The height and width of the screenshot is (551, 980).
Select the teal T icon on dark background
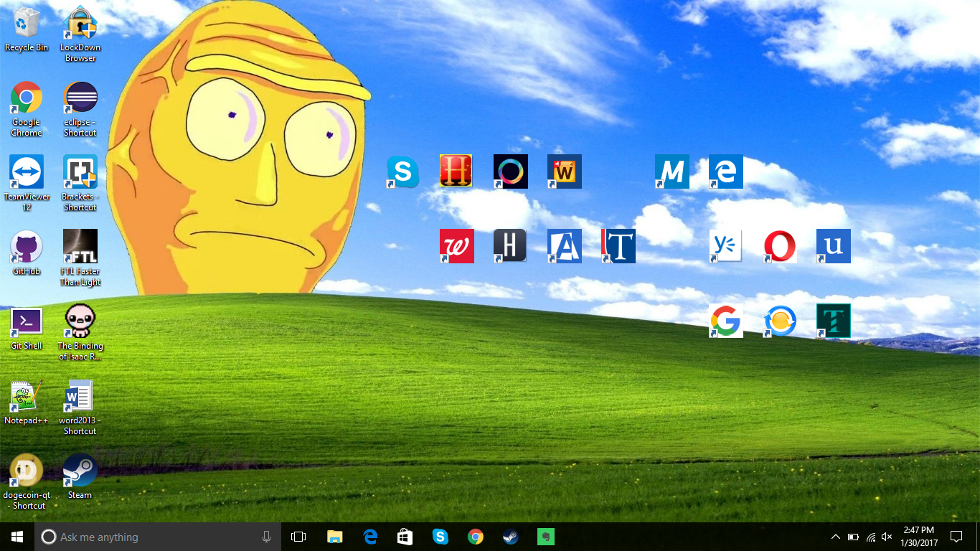click(834, 321)
